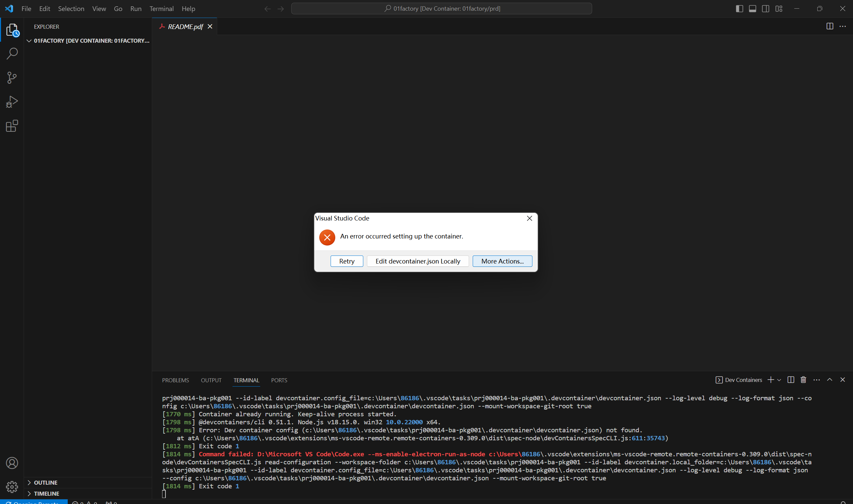Screen dimensions: 853x504
Task: Open the Accounts icon in activity bar
Action: [x=12, y=463]
